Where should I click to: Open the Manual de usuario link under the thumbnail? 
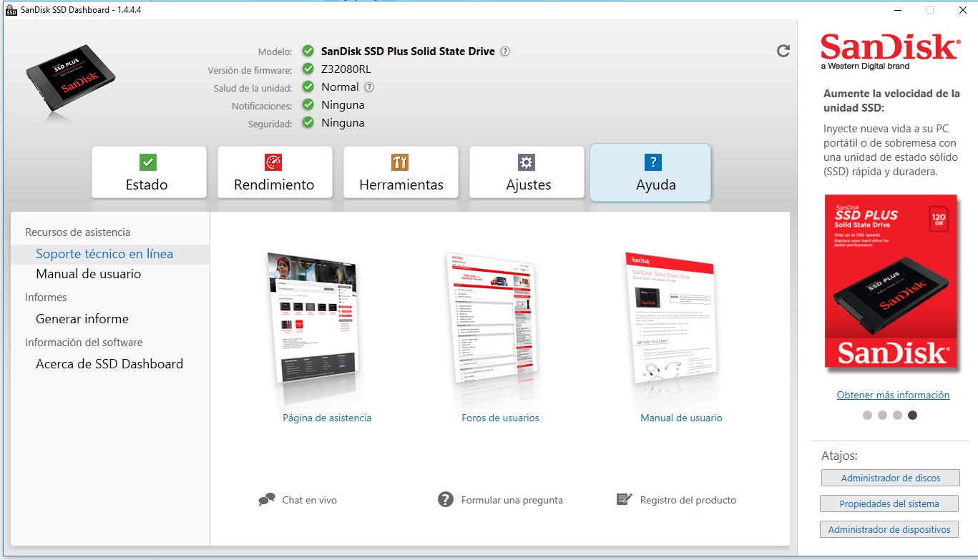(x=681, y=418)
